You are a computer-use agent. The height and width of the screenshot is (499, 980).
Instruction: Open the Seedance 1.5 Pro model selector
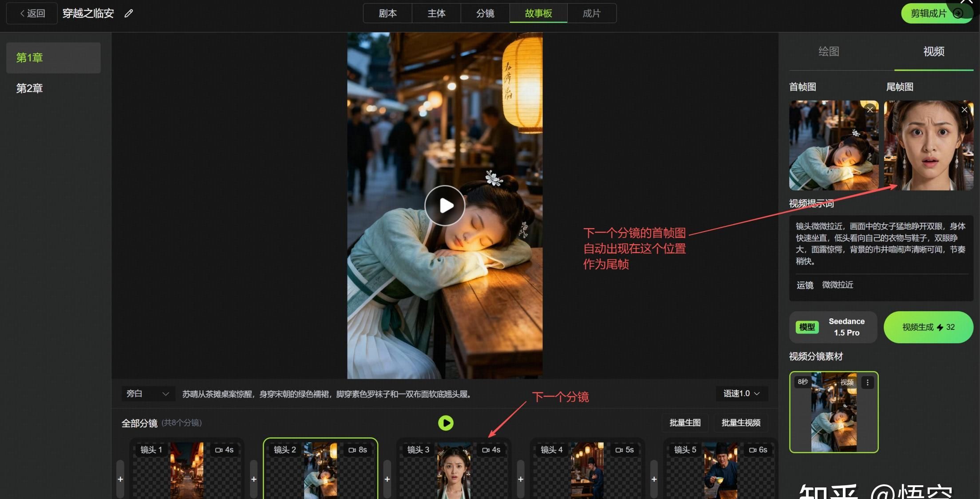[x=833, y=327]
